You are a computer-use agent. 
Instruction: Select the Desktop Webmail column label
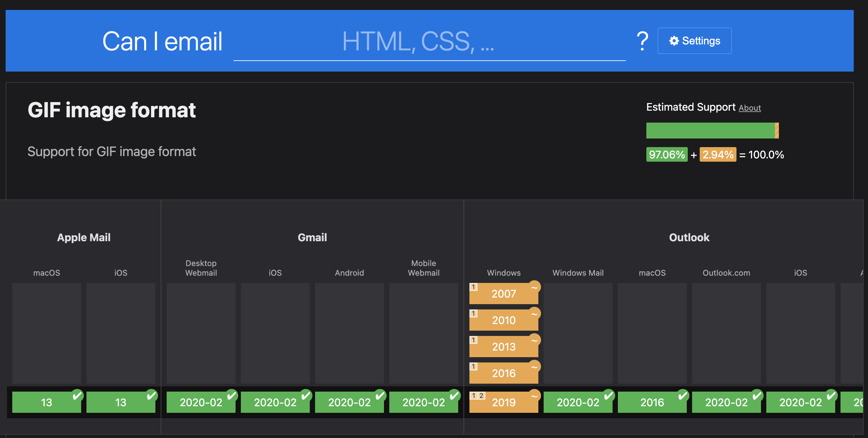coord(201,268)
